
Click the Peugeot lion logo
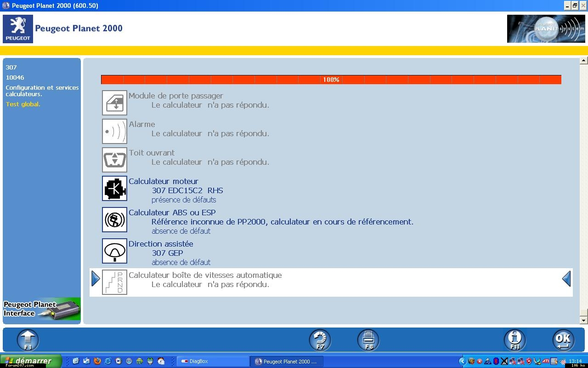pyautogui.click(x=18, y=29)
